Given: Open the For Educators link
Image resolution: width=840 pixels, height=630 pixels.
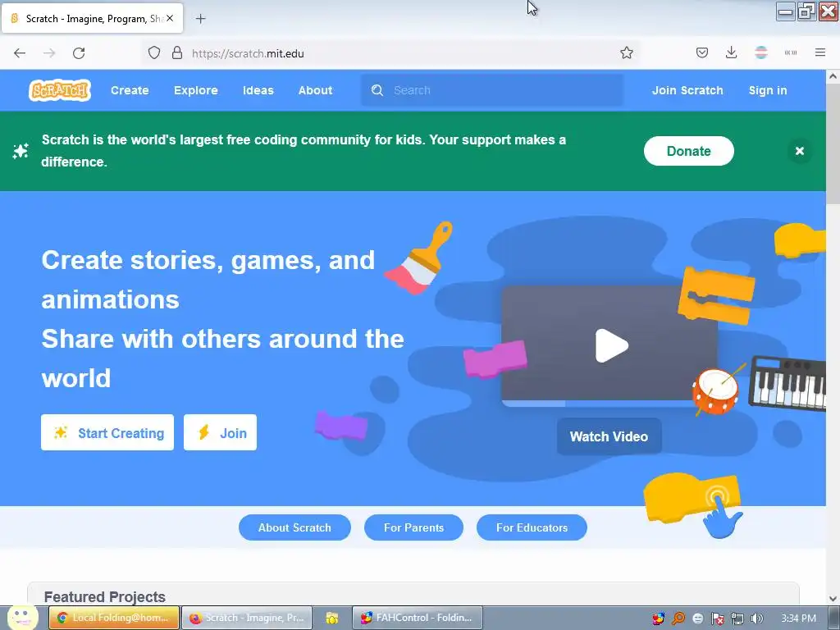Looking at the screenshot, I should 532,527.
